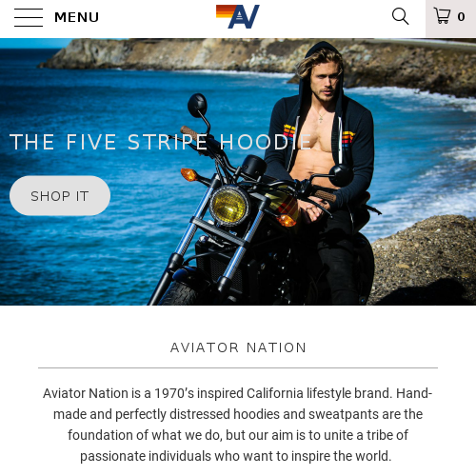The height and width of the screenshot is (476, 476).
Task: Click the MENU label in header
Action: (x=76, y=17)
